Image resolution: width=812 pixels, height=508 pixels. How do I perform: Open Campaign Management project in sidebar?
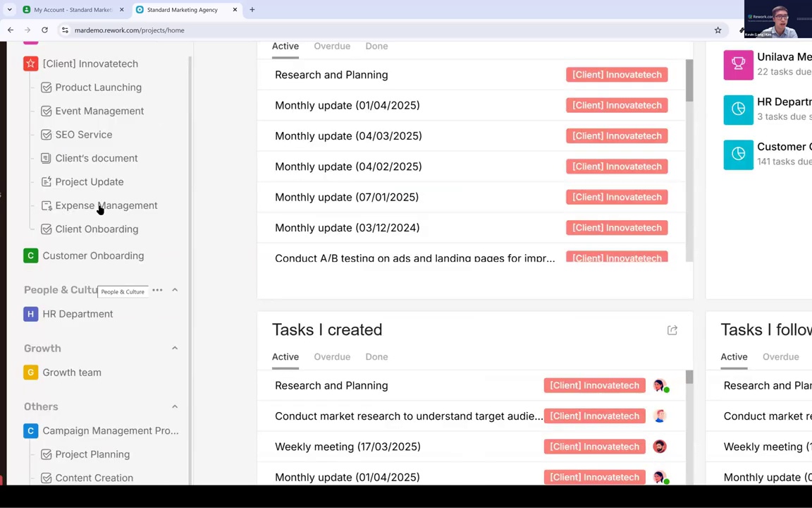[x=110, y=431]
